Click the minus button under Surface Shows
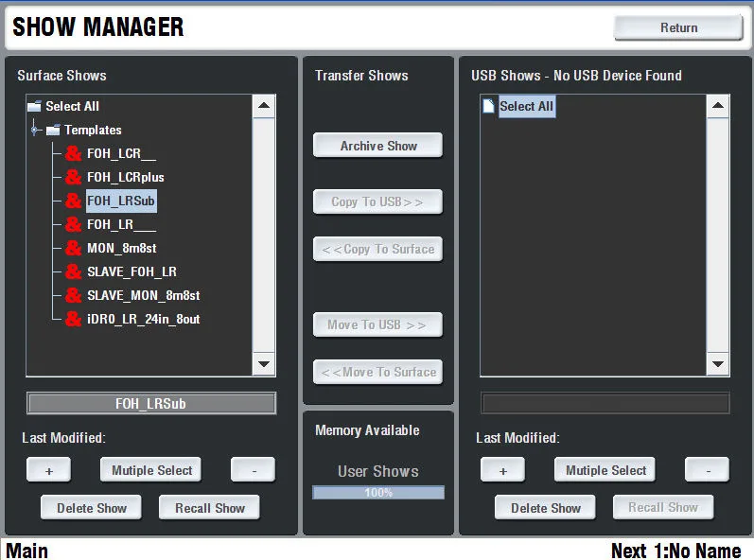 click(254, 469)
